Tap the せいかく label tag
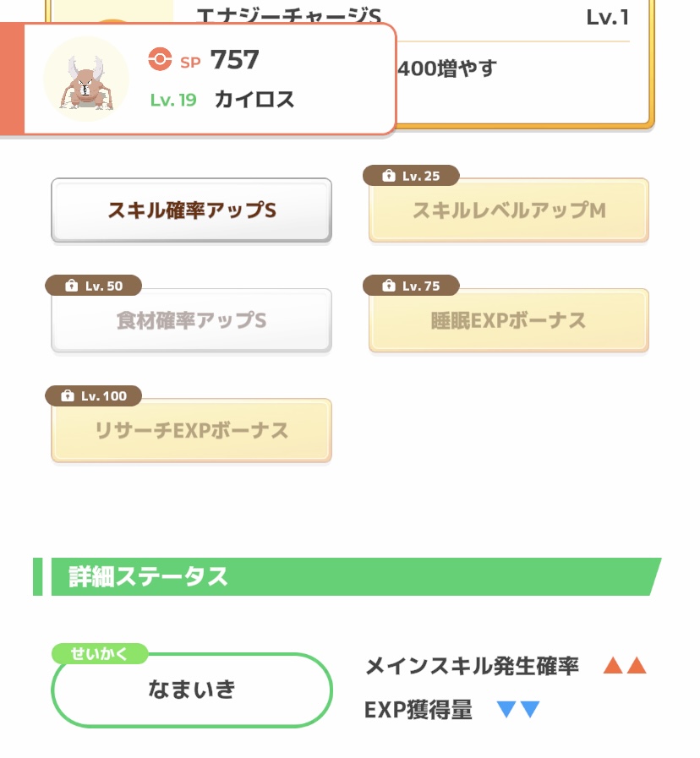Screen dimensions: 700x758 [x=100, y=653]
